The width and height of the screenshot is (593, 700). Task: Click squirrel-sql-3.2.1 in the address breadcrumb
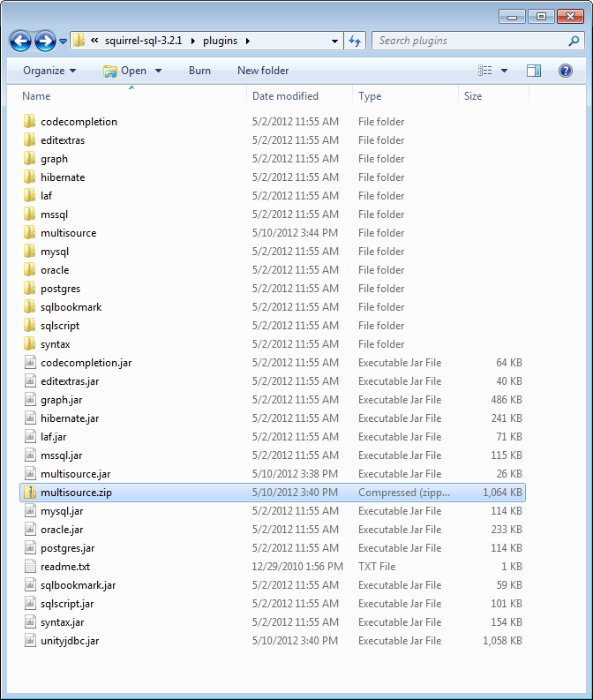click(143, 41)
